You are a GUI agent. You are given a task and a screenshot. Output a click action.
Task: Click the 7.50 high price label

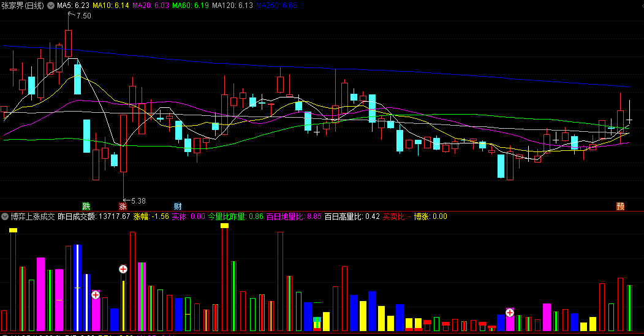click(84, 16)
